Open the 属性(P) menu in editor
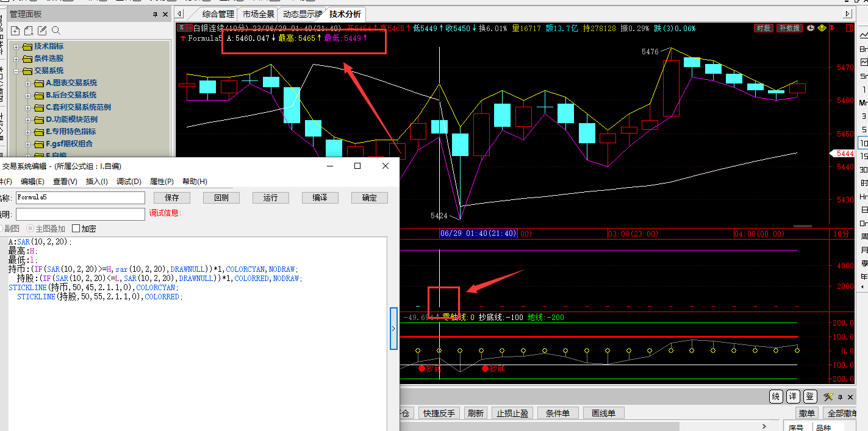This screenshot has width=868, height=431. click(162, 182)
